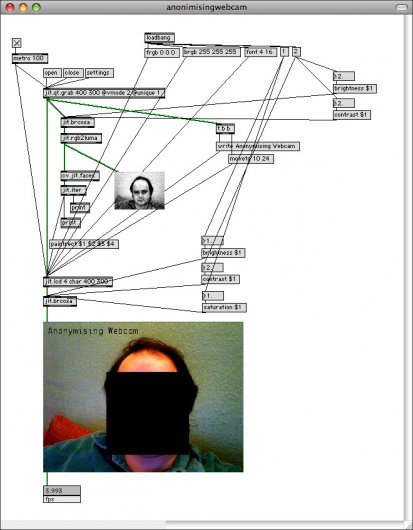The image size is (413, 530).
Task: Click the vertical scrollbar of the patcher window
Action: [408, 267]
